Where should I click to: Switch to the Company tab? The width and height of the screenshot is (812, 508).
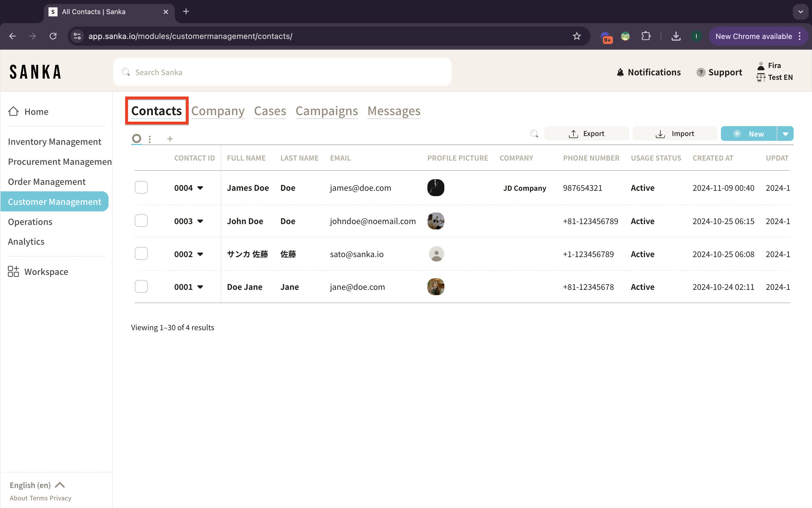[218, 111]
